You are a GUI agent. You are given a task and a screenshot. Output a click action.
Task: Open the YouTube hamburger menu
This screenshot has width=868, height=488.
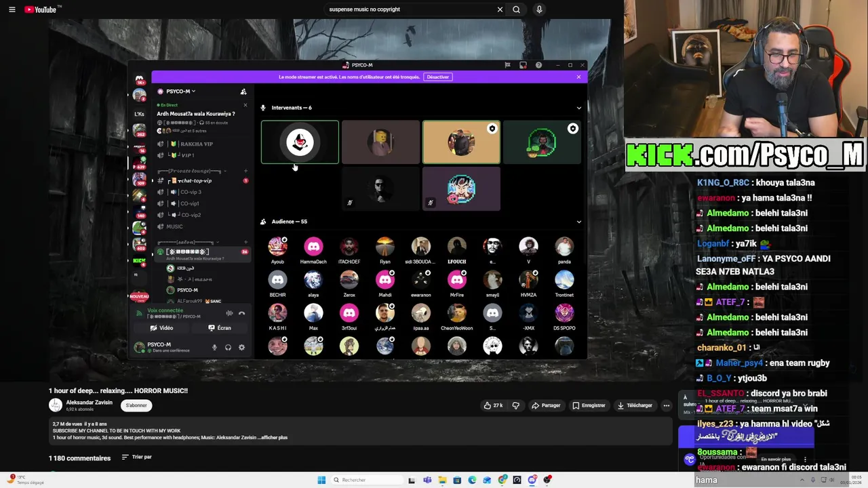(12, 9)
